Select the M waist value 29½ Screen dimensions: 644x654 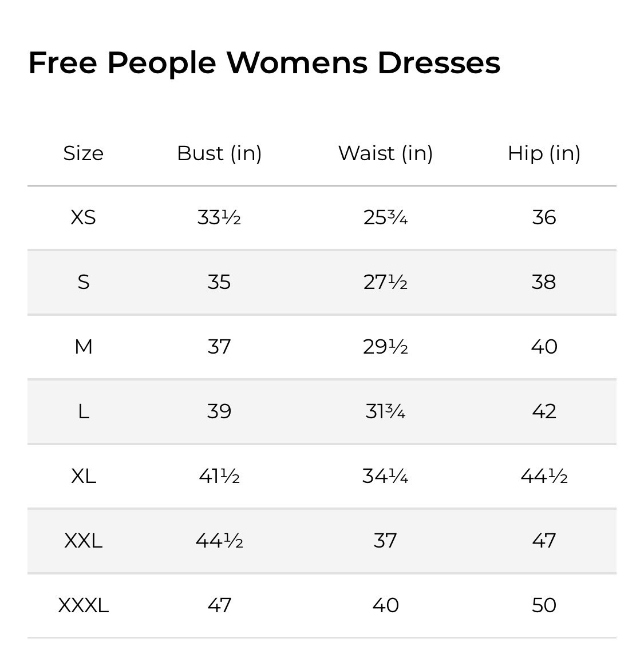pos(385,347)
